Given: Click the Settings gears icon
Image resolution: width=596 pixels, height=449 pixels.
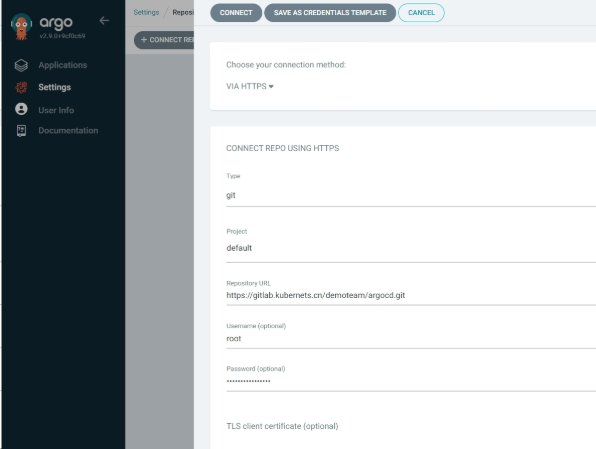Looking at the screenshot, I should 21,87.
